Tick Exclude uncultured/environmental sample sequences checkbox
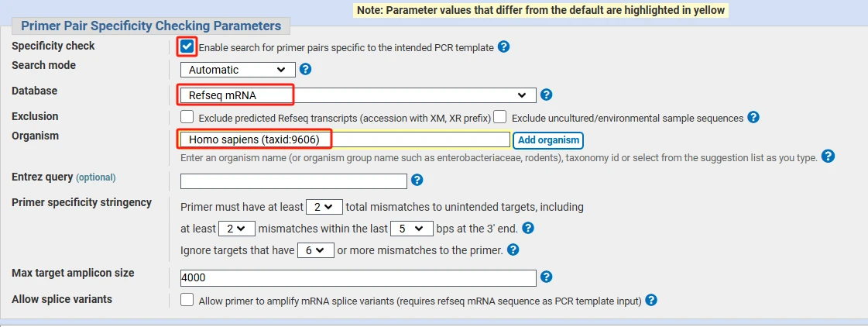The image size is (868, 327). tap(500, 117)
